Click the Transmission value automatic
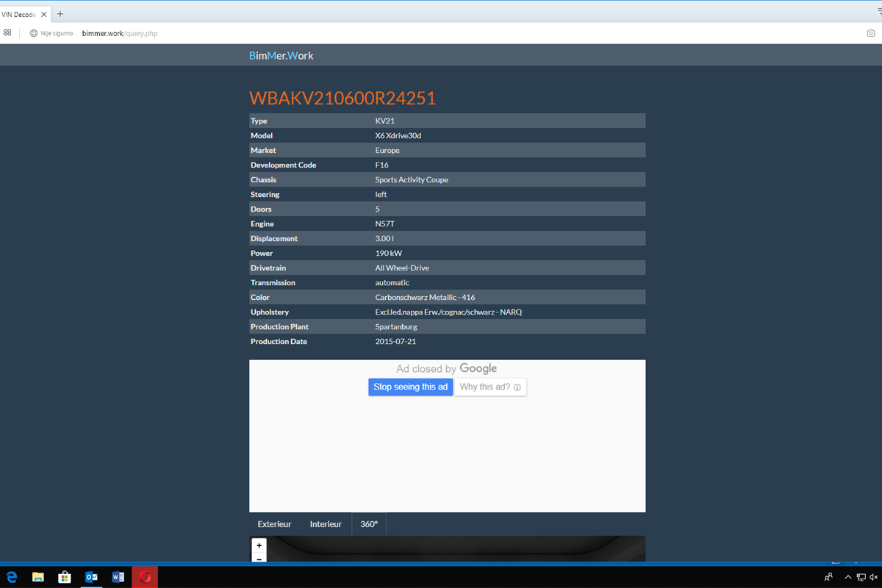The image size is (882, 588). 392,283
